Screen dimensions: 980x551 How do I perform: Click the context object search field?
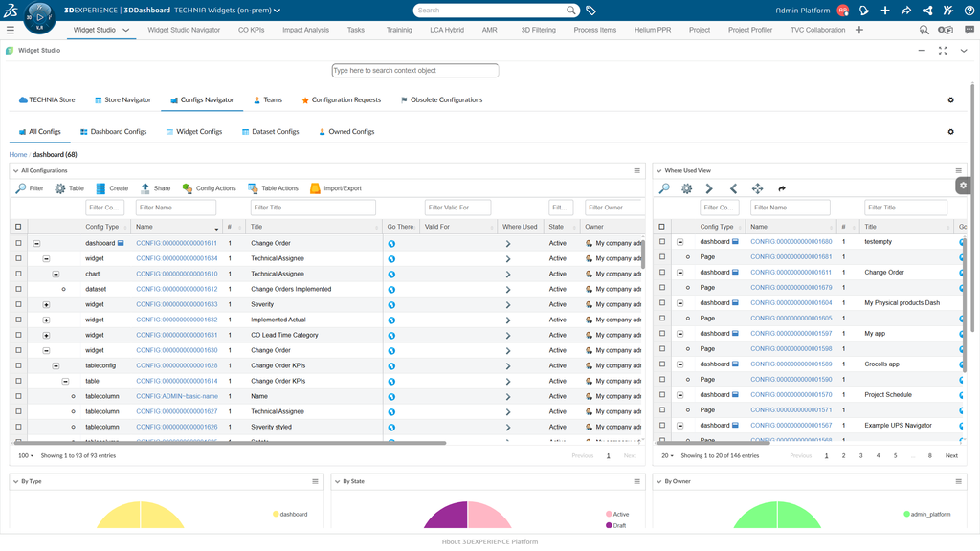point(415,71)
